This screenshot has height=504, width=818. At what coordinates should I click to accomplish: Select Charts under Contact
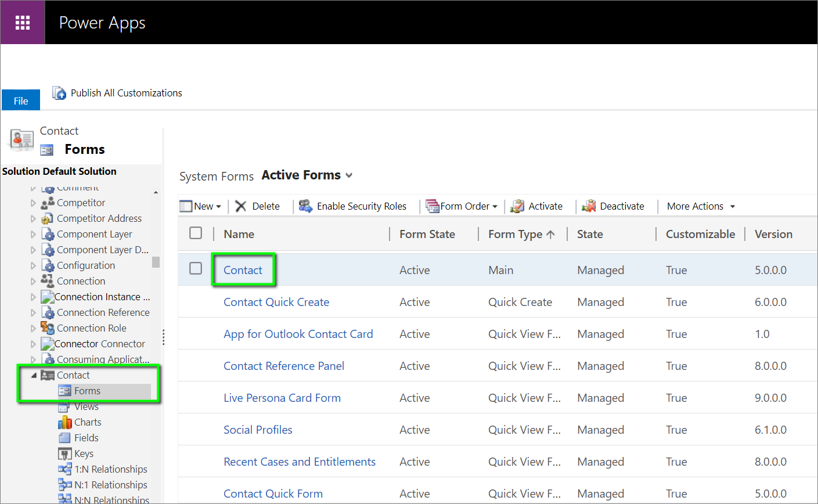click(88, 422)
